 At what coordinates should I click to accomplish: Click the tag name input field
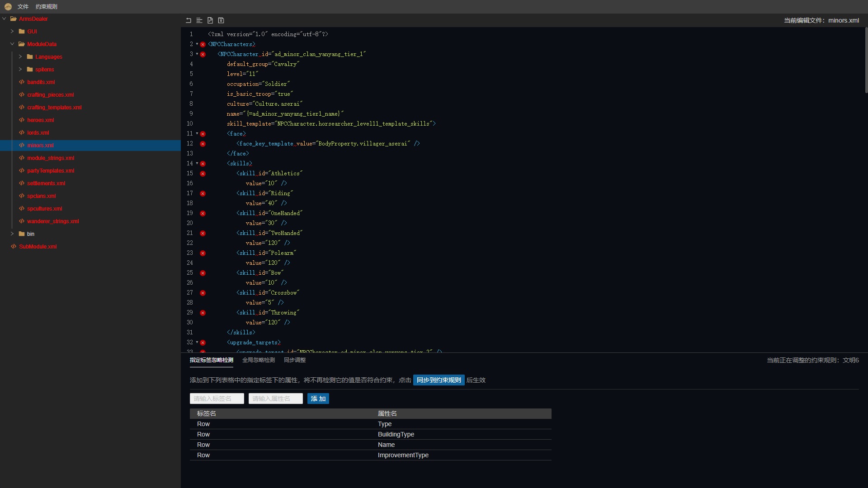(217, 399)
